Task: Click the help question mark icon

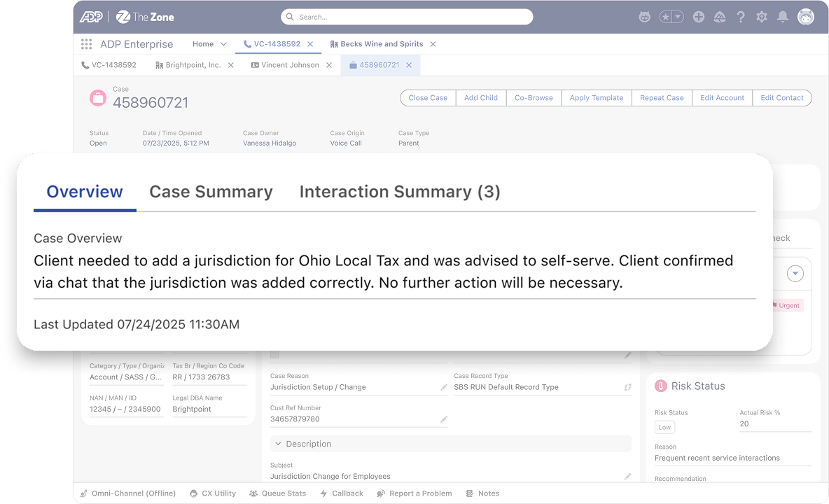Action: [x=741, y=17]
